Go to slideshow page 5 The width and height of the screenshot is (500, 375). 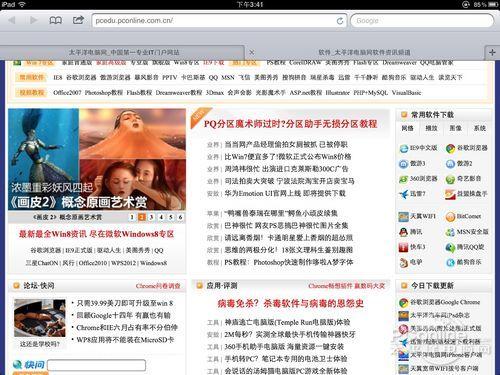(x=171, y=217)
